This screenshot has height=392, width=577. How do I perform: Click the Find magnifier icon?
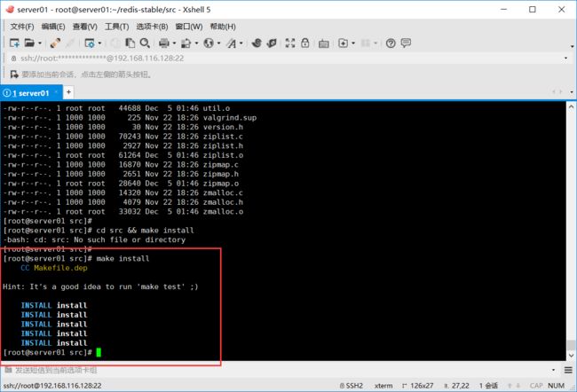click(145, 43)
